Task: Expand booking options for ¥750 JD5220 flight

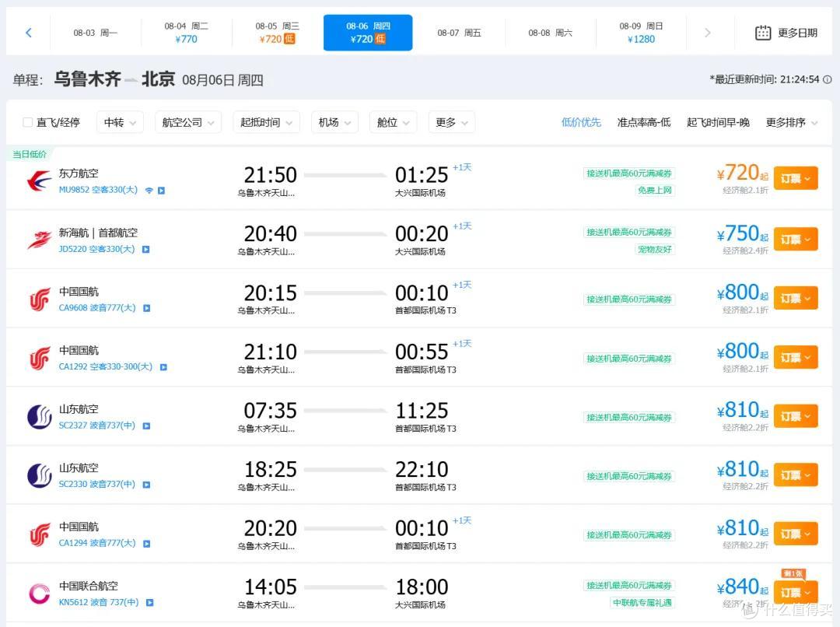Action: pos(796,239)
